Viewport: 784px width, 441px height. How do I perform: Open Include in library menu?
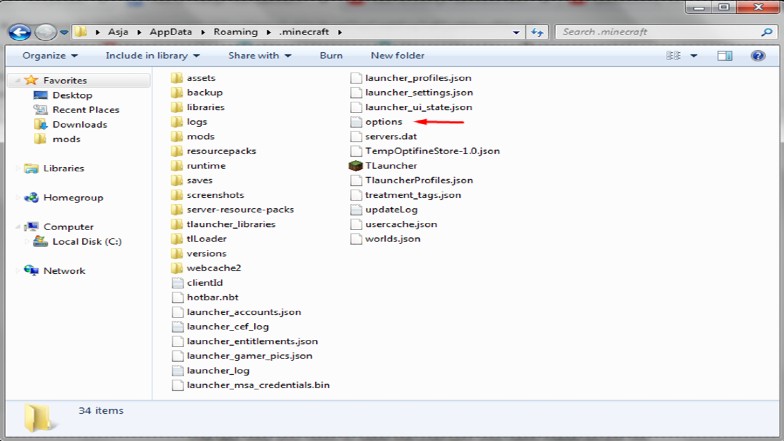(x=152, y=56)
